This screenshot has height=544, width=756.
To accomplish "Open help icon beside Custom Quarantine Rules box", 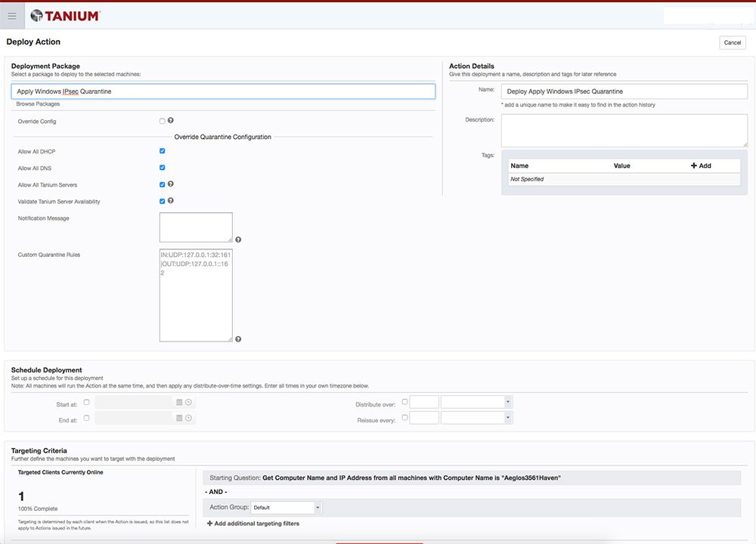I will tap(238, 339).
